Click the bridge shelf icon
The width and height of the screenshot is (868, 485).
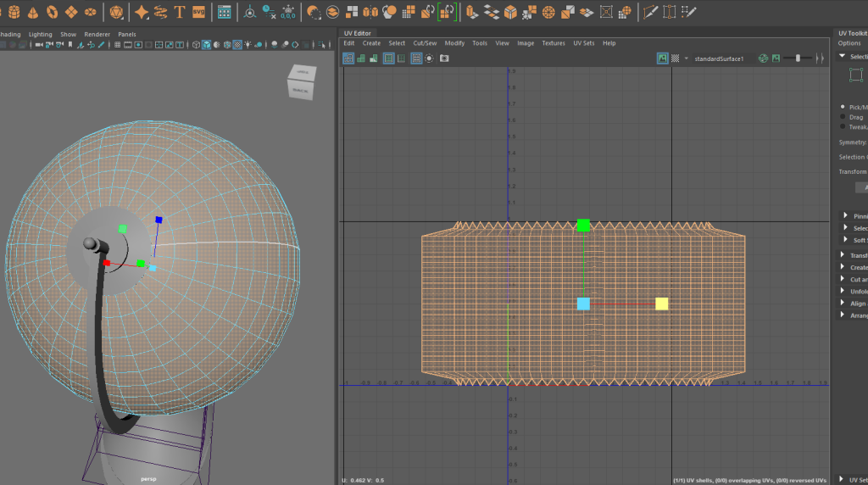tap(491, 12)
